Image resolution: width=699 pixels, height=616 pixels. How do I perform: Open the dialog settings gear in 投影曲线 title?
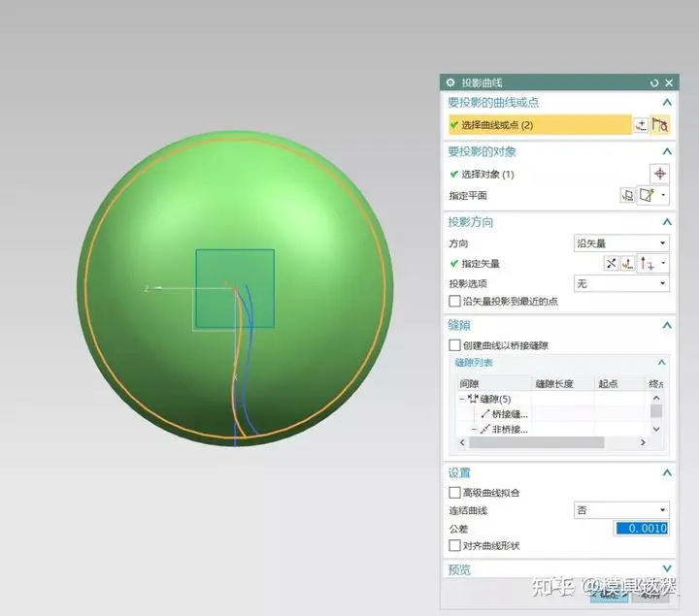pyautogui.click(x=450, y=82)
